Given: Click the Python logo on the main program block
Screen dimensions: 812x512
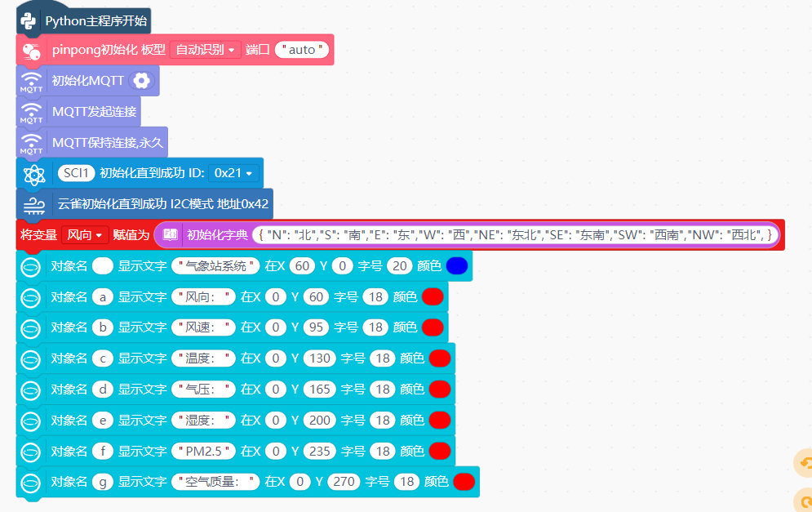Looking at the screenshot, I should (x=29, y=20).
